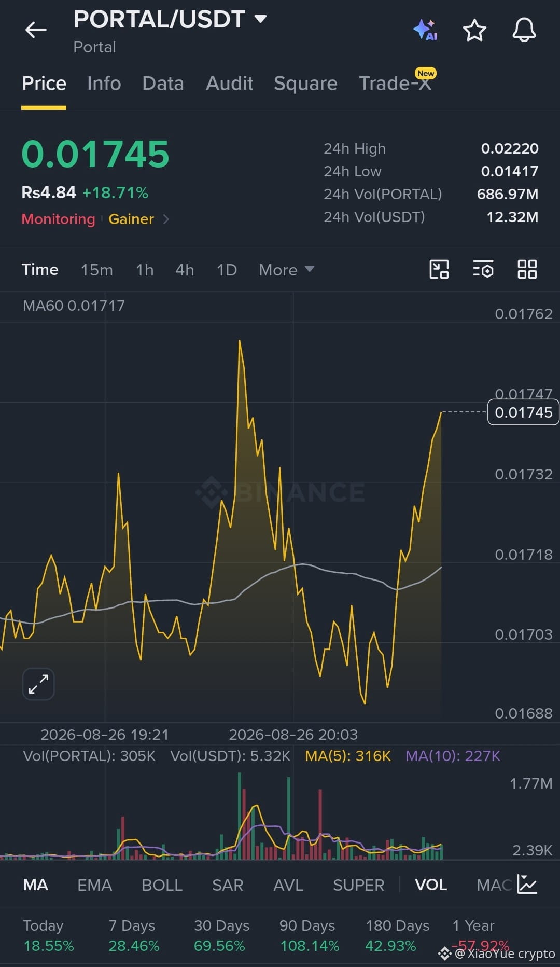Open the chart drawing tools icon

click(439, 269)
